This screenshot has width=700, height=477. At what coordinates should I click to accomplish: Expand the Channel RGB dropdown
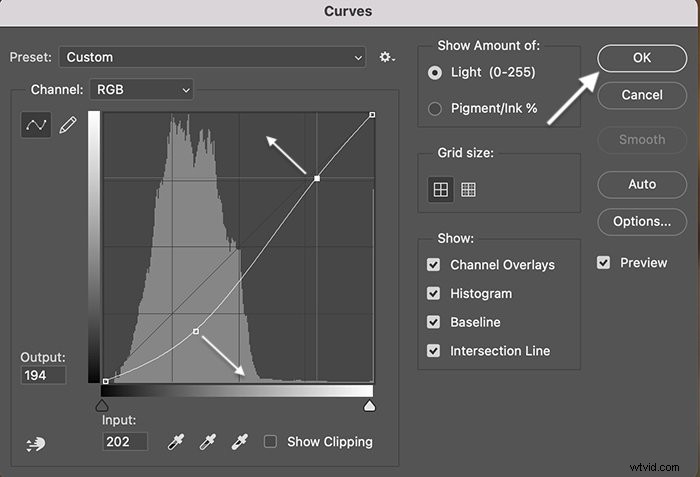coord(142,90)
